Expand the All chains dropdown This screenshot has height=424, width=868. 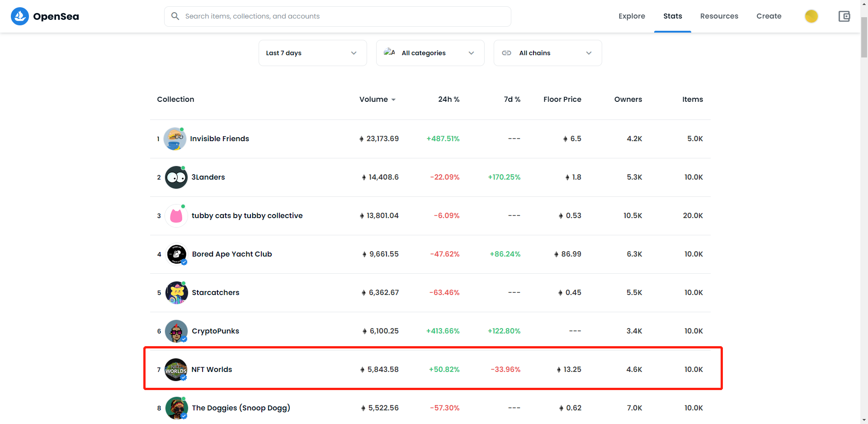click(548, 53)
